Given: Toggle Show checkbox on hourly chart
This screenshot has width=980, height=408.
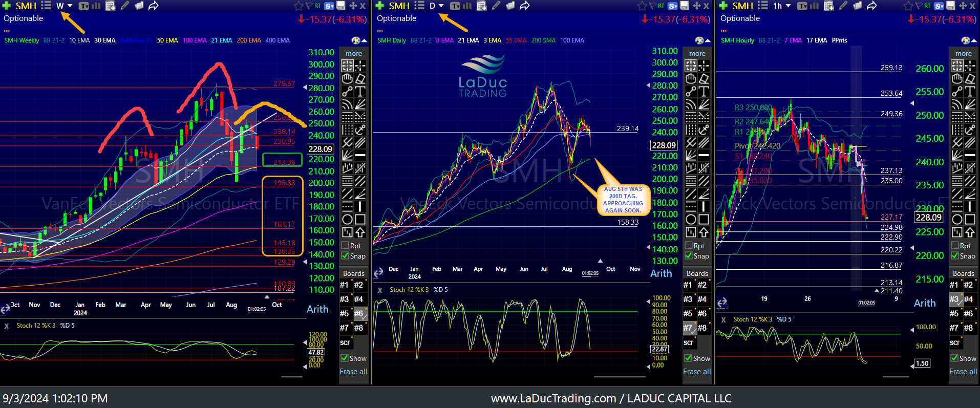Looking at the screenshot, I should click(955, 358).
